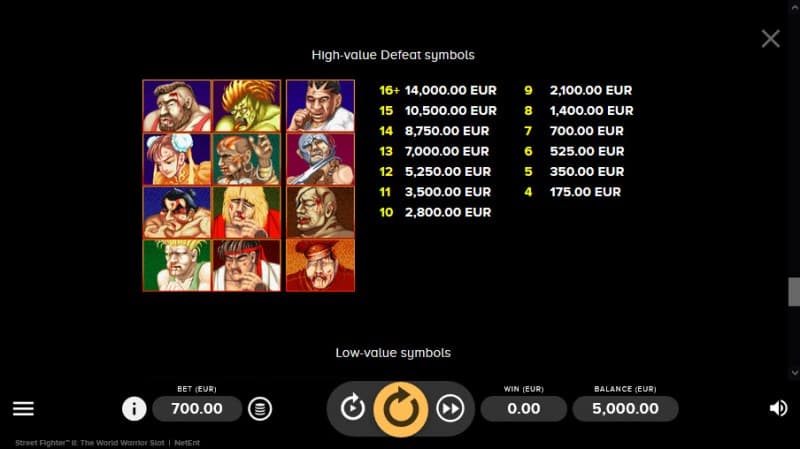Select the Guile blond flat-top portrait

[177, 265]
